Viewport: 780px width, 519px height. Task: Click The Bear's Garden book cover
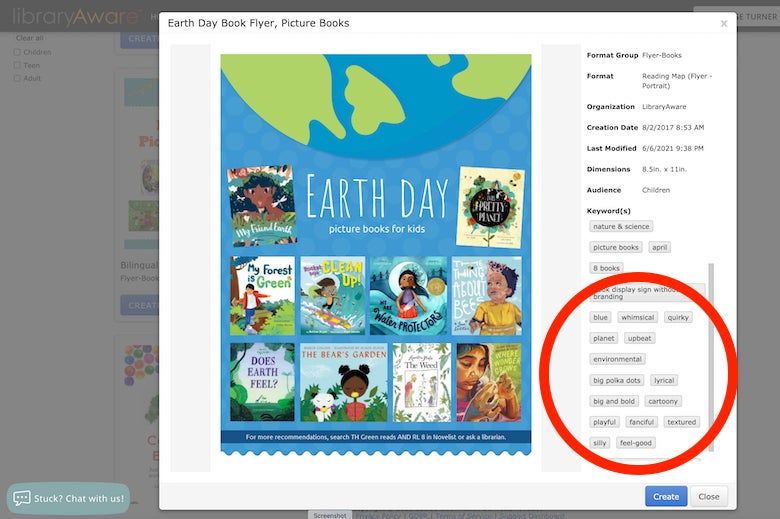tap(344, 382)
